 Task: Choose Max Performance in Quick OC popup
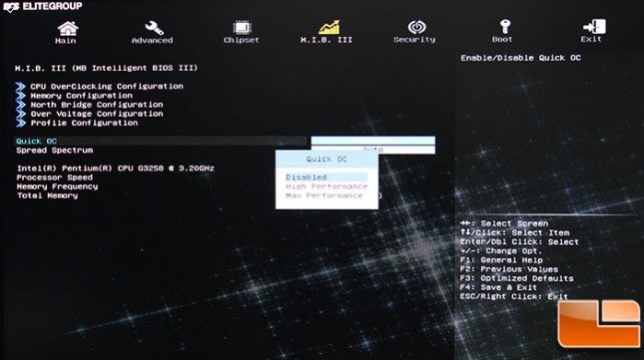(324, 195)
